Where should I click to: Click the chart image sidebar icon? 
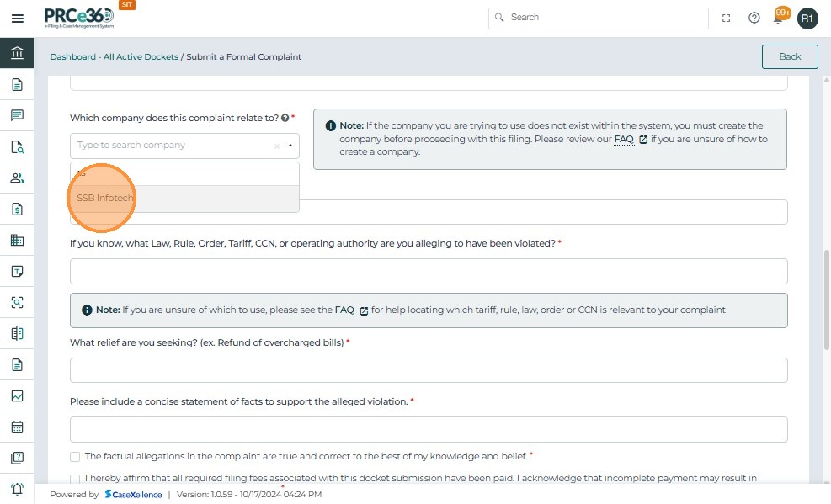coord(17,395)
